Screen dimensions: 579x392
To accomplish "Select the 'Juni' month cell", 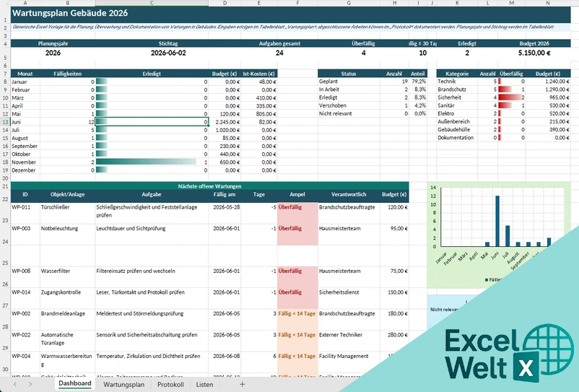I will pyautogui.click(x=25, y=122).
